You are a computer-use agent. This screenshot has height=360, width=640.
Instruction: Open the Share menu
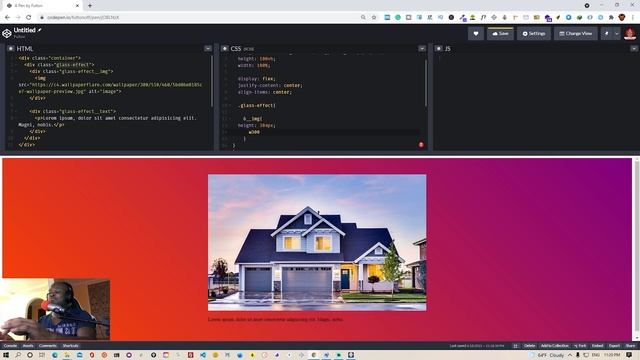630,346
